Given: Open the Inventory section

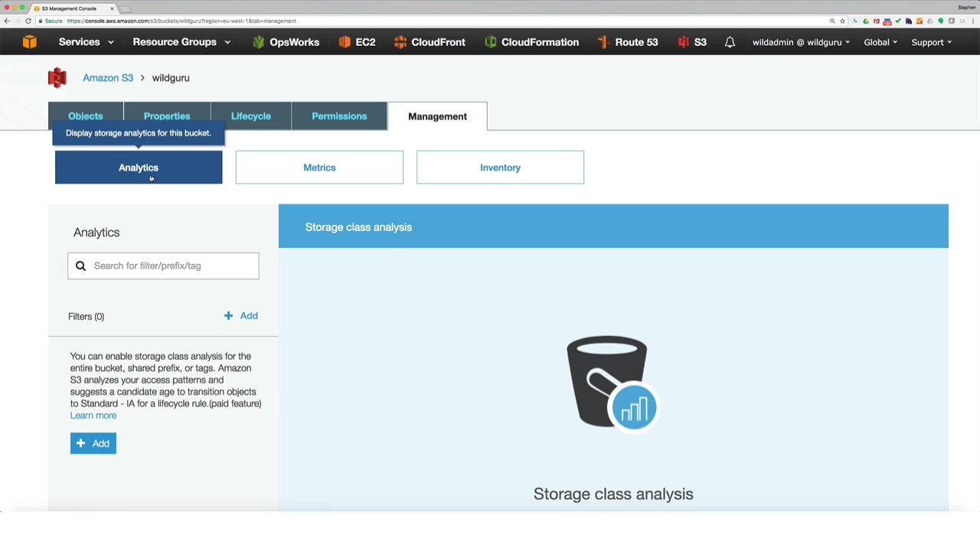Looking at the screenshot, I should 500,168.
